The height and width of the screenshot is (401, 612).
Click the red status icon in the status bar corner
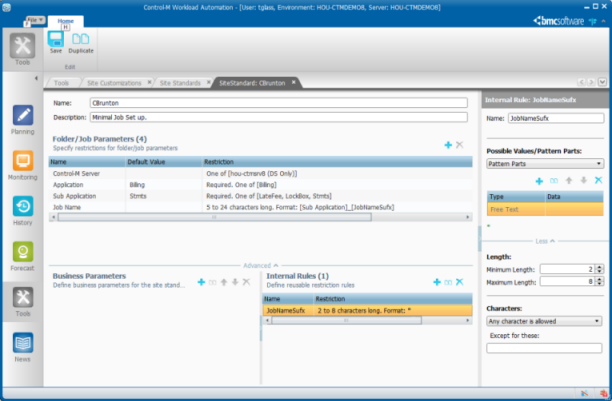[603, 394]
